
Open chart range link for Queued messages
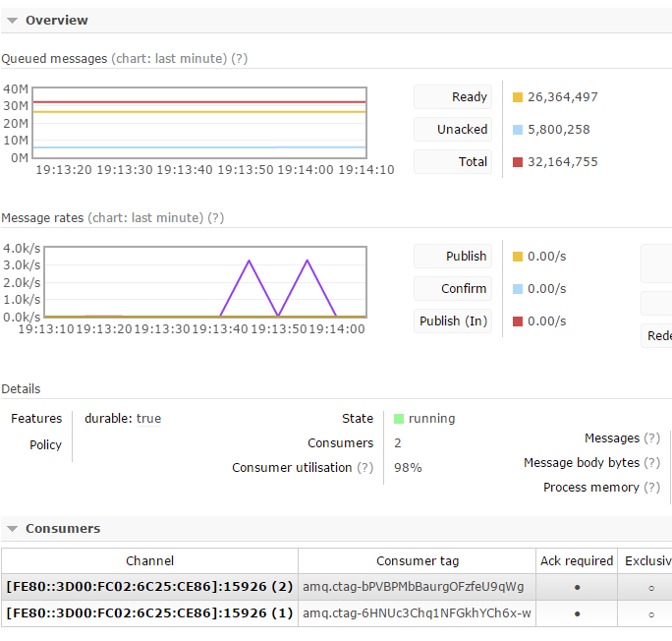pos(168,59)
